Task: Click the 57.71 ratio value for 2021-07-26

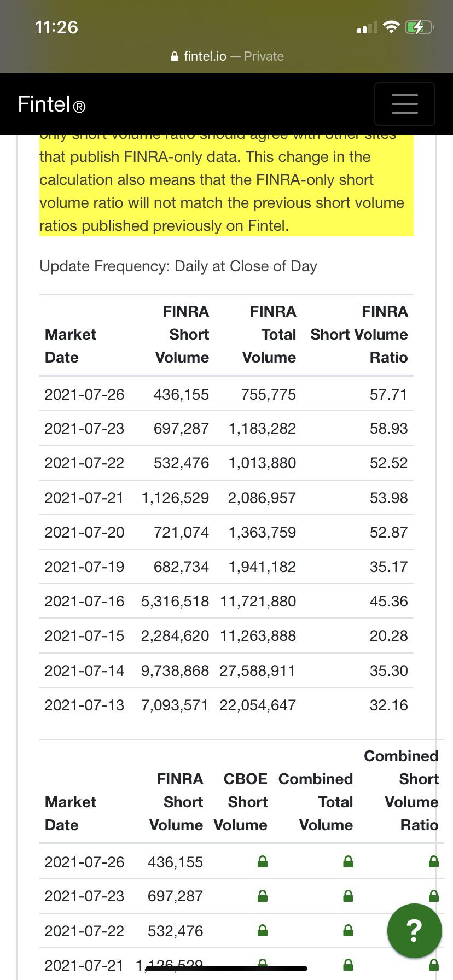Action: pyautogui.click(x=388, y=394)
